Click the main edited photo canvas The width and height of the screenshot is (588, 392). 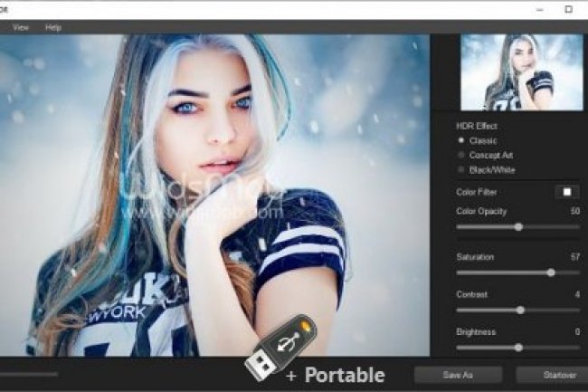(x=214, y=195)
